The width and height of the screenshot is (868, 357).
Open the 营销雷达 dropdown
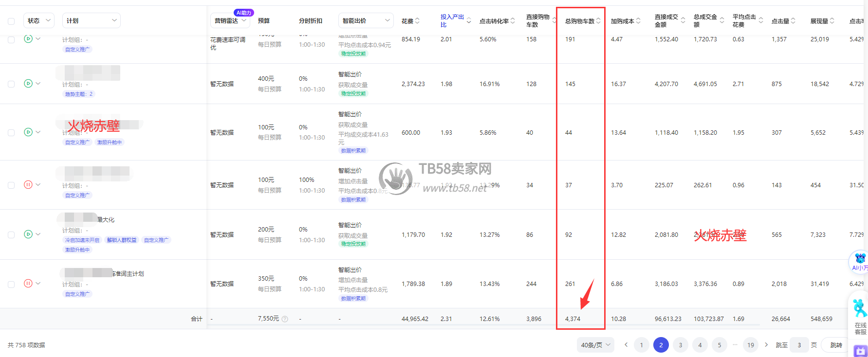tap(231, 20)
